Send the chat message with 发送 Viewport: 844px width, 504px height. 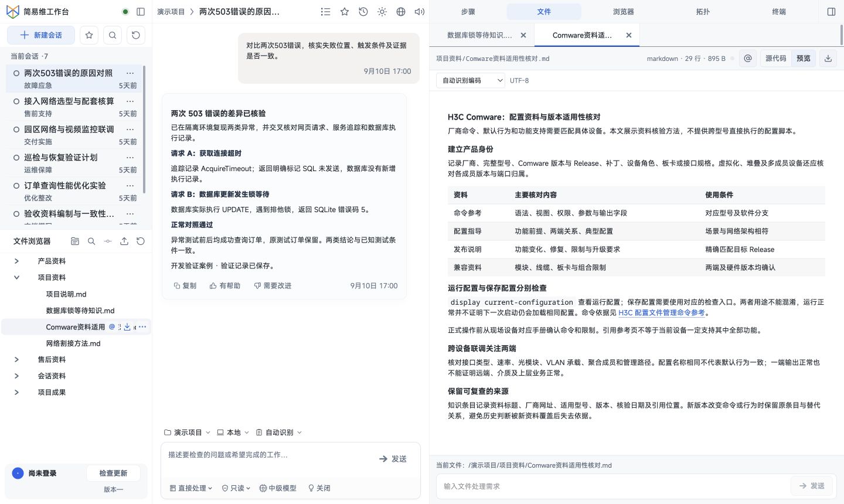tap(393, 459)
